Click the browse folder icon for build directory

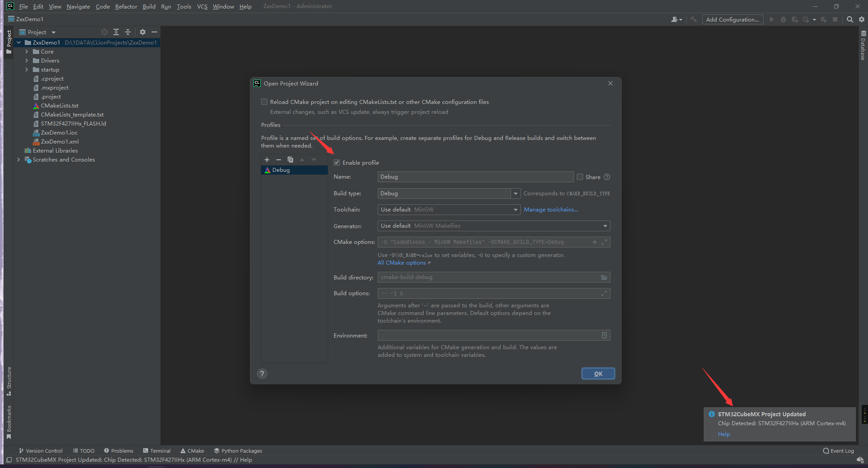click(x=604, y=277)
